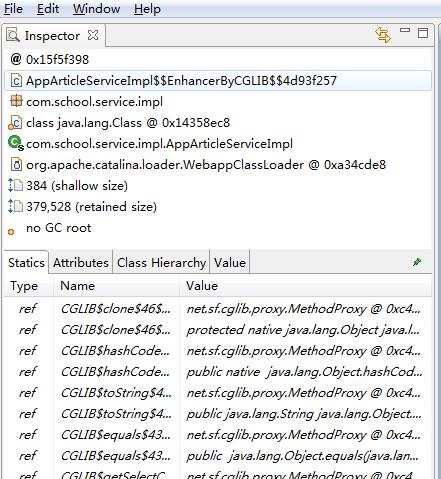Screen dimensions: 441x479
Task: Switch to the Attributes tab
Action: [x=81, y=263]
